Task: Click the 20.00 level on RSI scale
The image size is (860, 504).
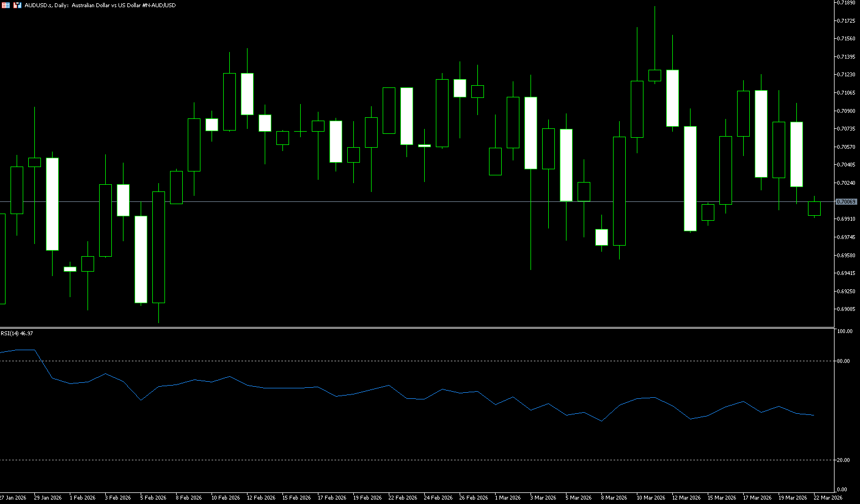Action: [x=843, y=460]
